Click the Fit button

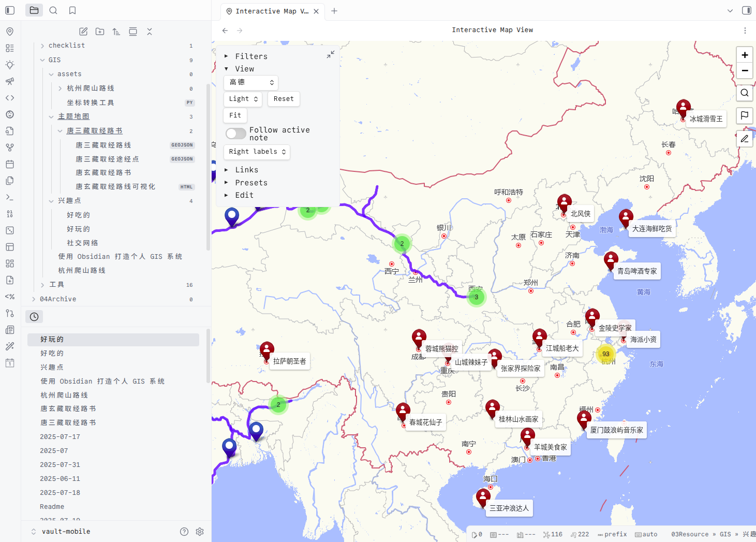[x=235, y=115]
